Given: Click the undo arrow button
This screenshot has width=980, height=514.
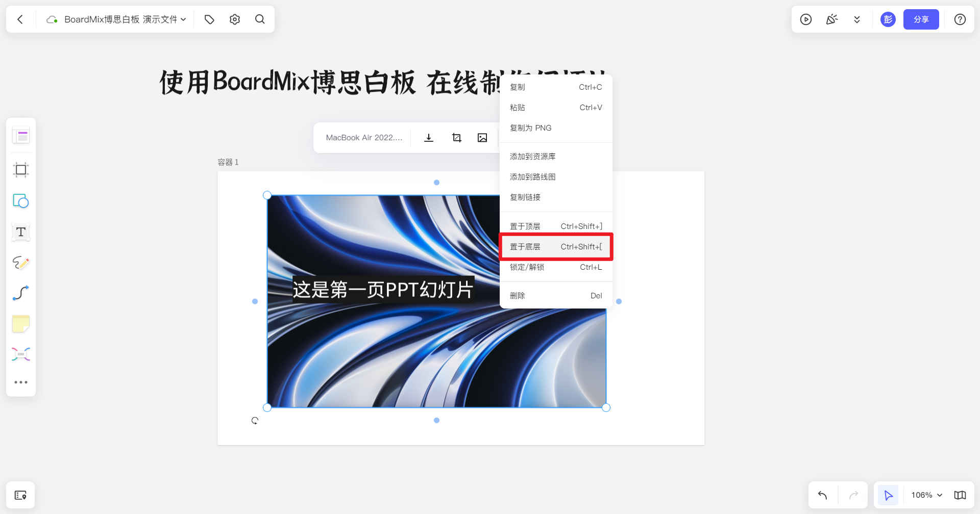Looking at the screenshot, I should point(822,494).
